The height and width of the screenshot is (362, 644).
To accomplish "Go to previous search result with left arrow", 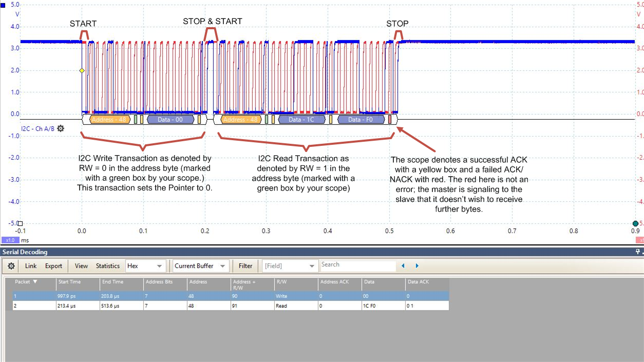I will [x=403, y=266].
